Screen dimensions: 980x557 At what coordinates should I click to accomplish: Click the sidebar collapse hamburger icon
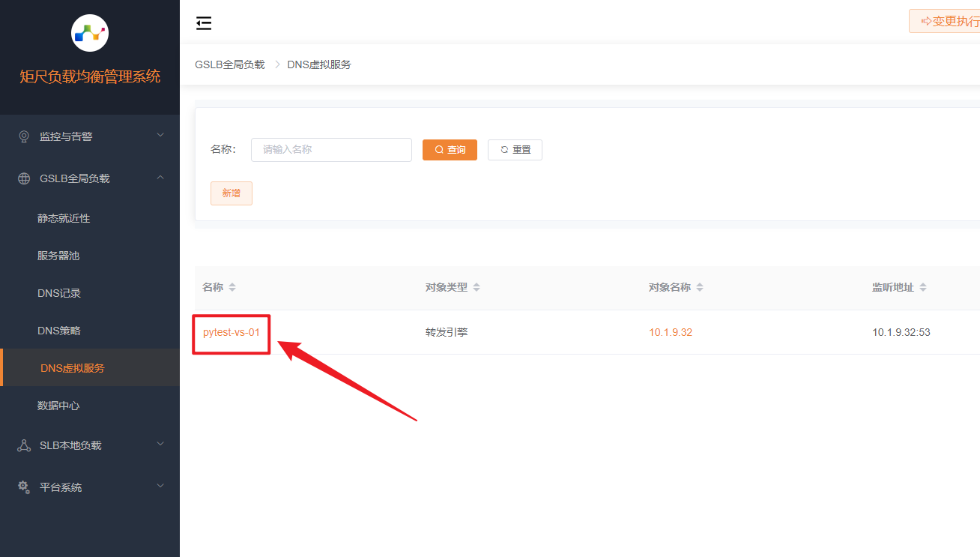(204, 23)
